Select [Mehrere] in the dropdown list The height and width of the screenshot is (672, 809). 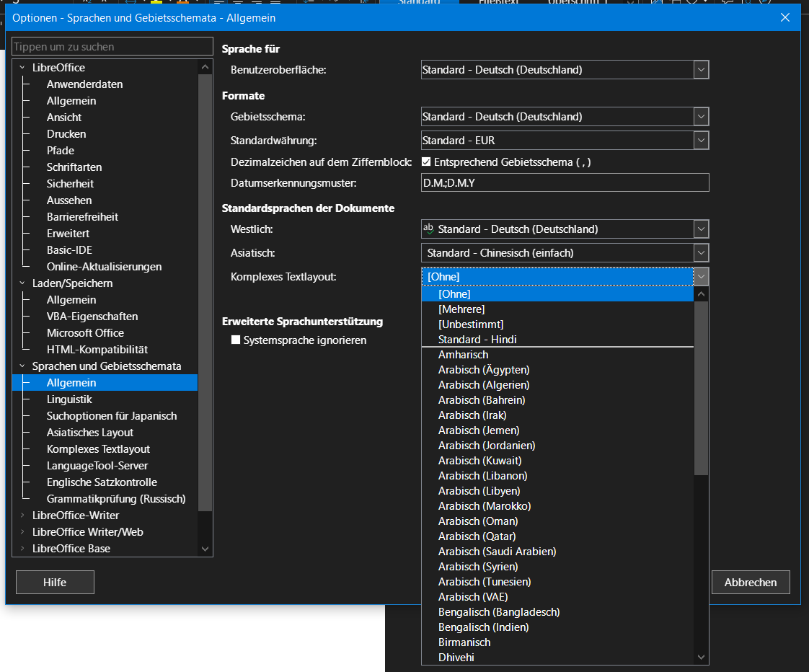558,309
